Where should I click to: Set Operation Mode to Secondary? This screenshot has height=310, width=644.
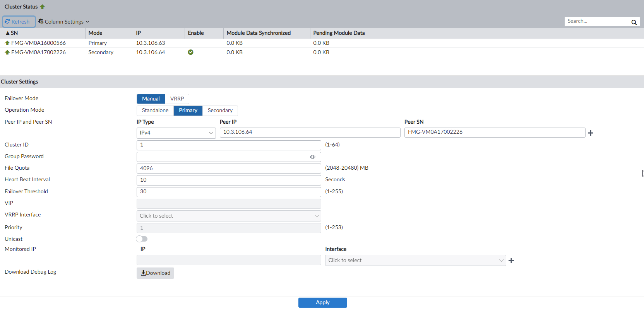[x=220, y=110]
